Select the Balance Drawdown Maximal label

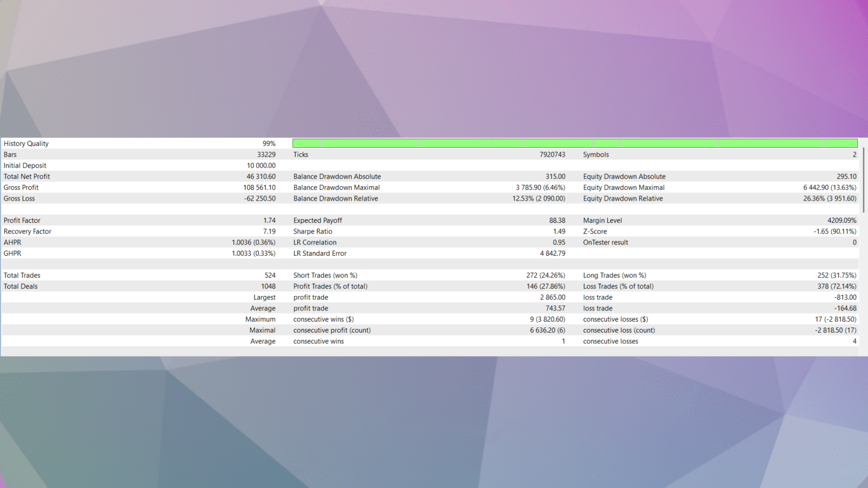point(336,188)
